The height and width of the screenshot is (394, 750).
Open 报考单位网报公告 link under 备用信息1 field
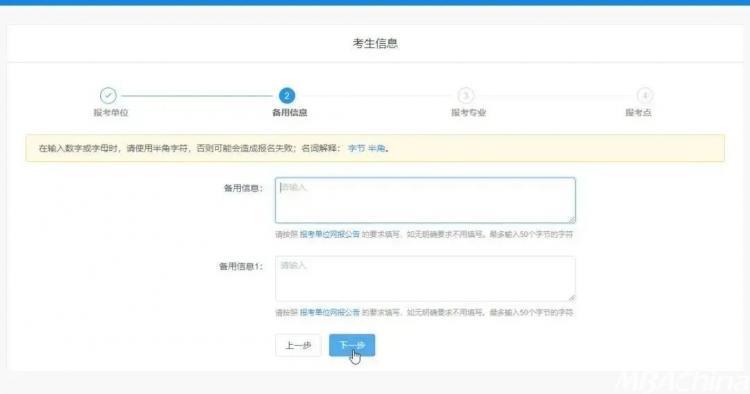point(330,313)
